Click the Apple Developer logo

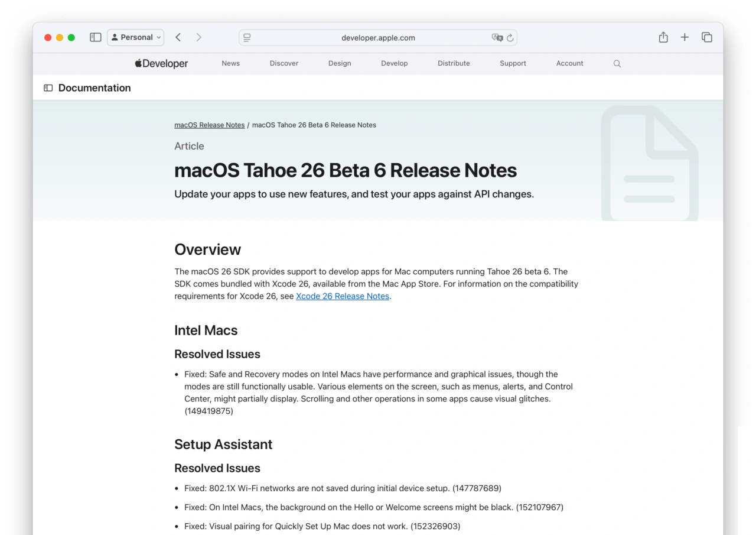tap(161, 63)
